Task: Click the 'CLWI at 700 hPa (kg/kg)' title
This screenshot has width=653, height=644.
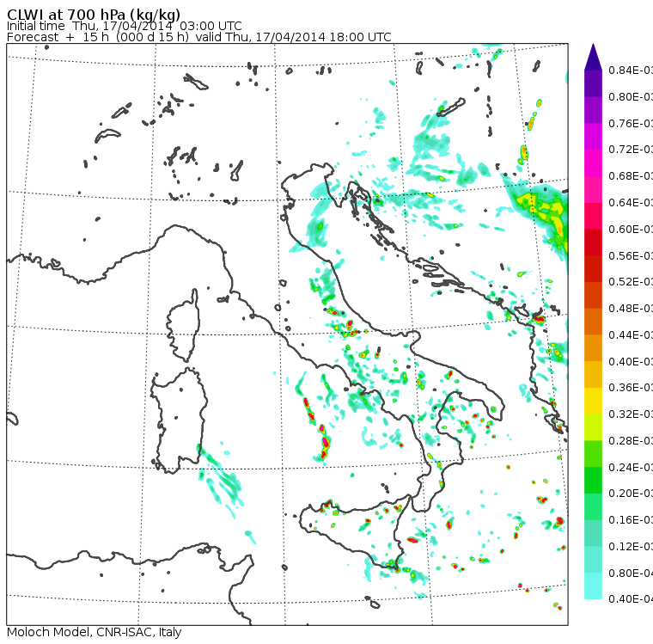Action: (94, 15)
